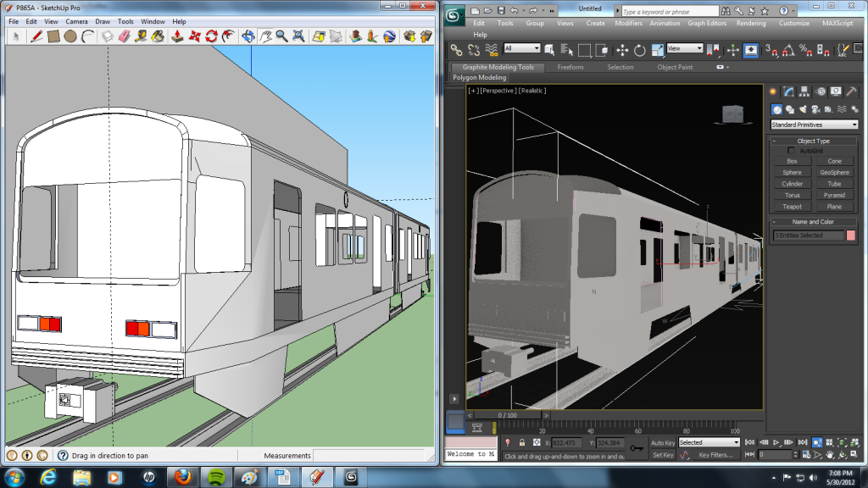Click the Cylinder primitive button

tap(792, 184)
